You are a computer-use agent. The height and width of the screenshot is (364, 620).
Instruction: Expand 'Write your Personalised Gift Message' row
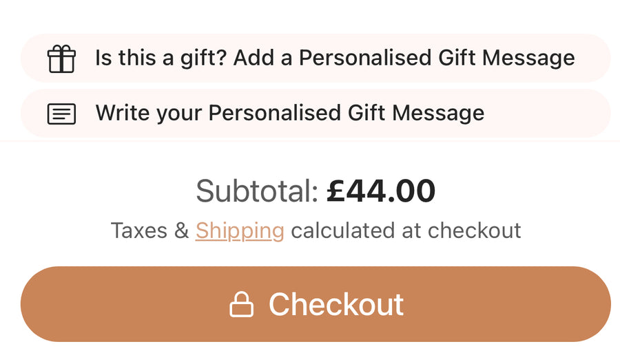pyautogui.click(x=316, y=114)
